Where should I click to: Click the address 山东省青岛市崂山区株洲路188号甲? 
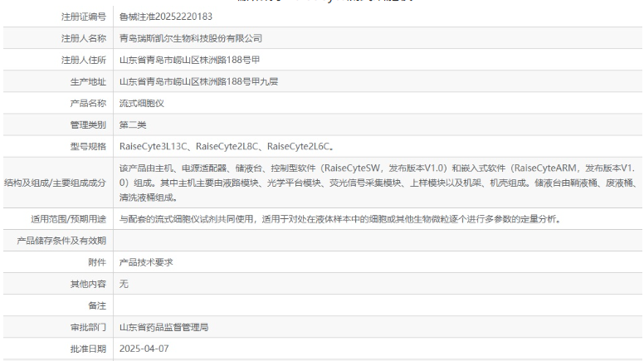pyautogui.click(x=190, y=60)
